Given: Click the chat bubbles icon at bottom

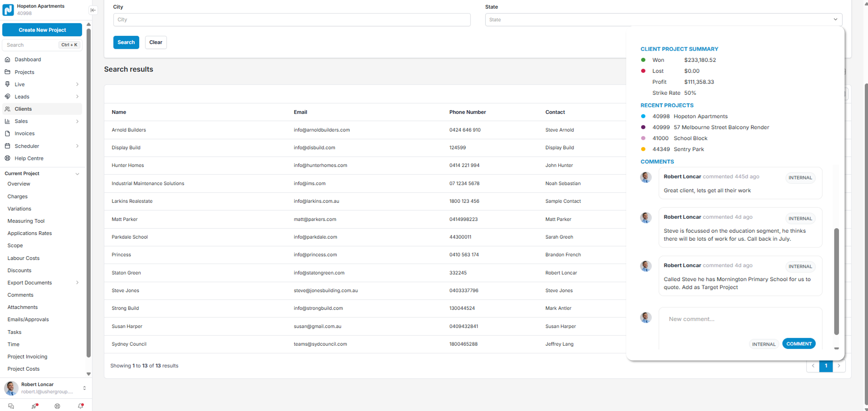Looking at the screenshot, I should click(11, 406).
